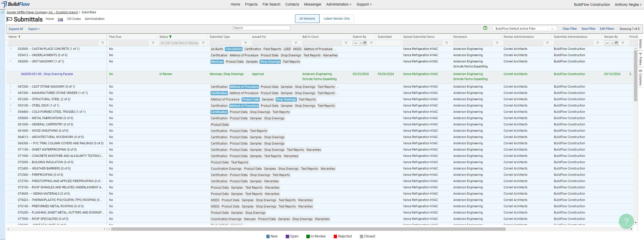
Task: Click the Ball In Court filter funnel
Action: (346, 43)
